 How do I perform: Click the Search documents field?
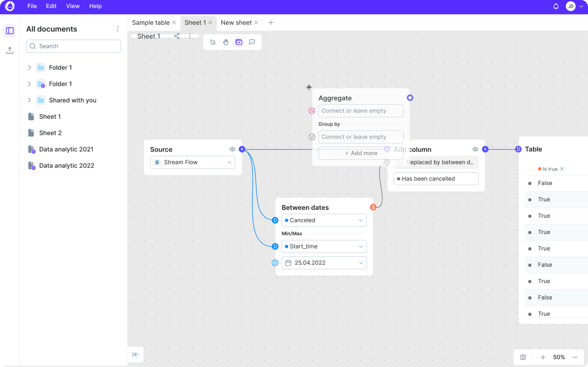tap(74, 46)
